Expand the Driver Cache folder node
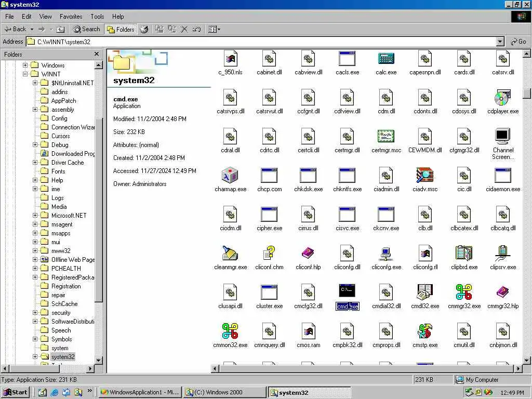Screen dimensions: 532x399 (35, 163)
